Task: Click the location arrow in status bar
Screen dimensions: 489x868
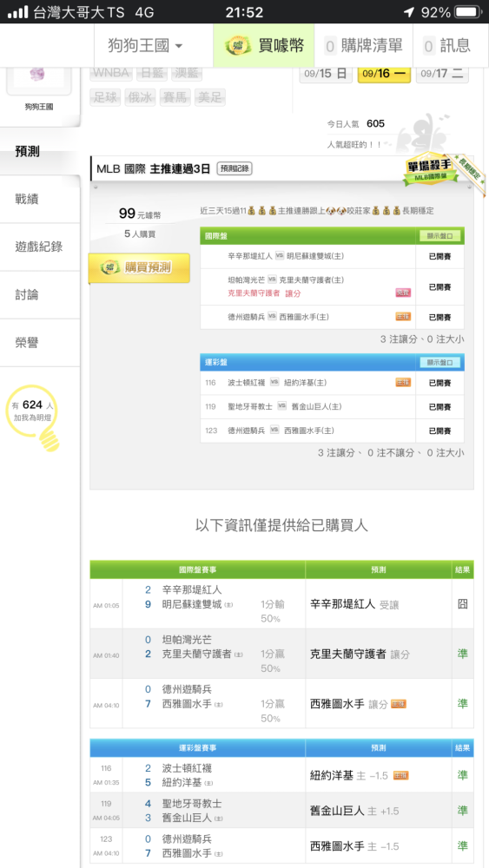Action: pos(409,12)
